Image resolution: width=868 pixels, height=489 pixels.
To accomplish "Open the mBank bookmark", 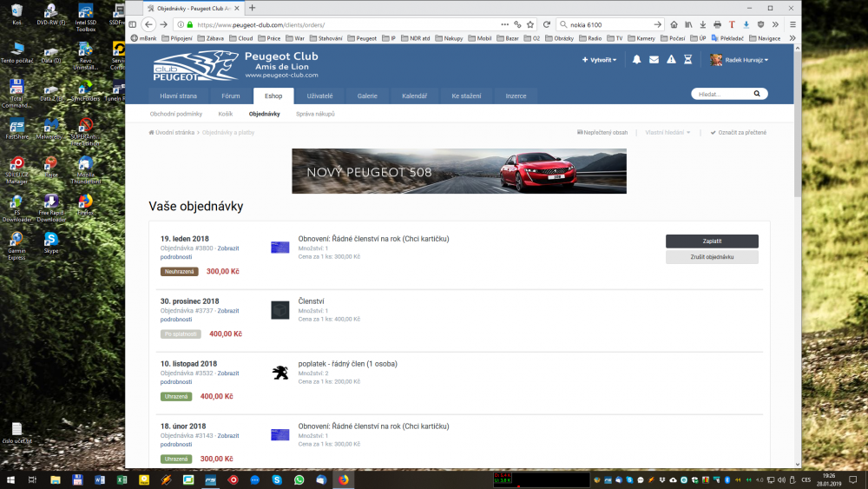I will 143,38.
